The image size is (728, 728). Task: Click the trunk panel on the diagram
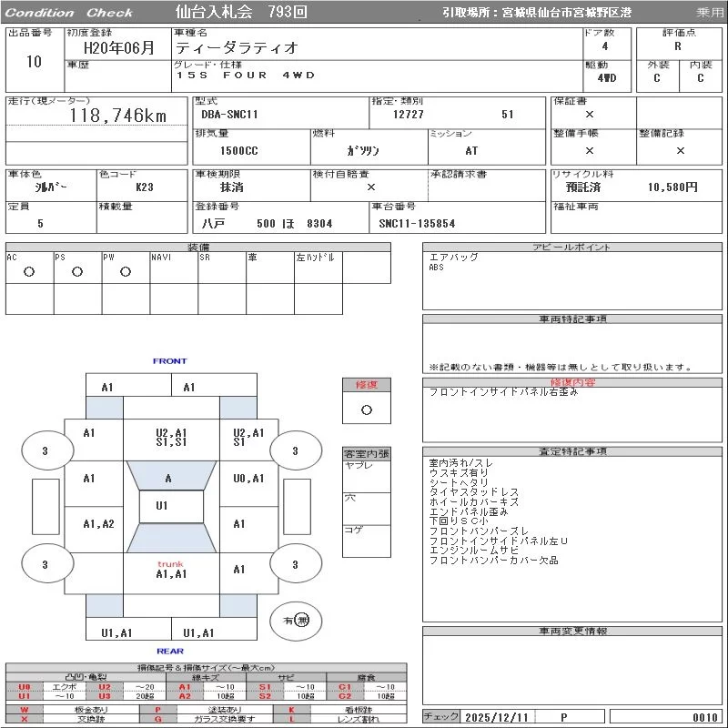[170, 571]
